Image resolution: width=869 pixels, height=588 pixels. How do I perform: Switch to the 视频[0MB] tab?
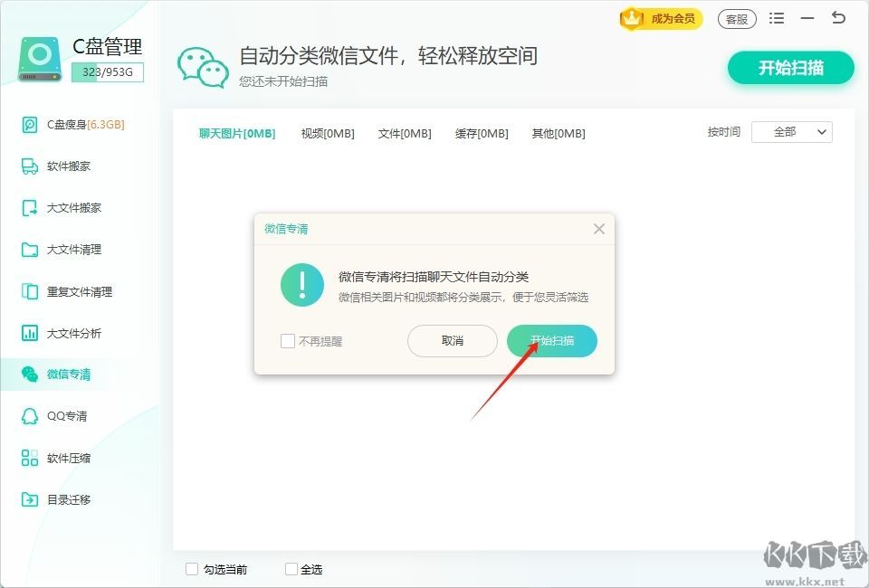pos(327,134)
